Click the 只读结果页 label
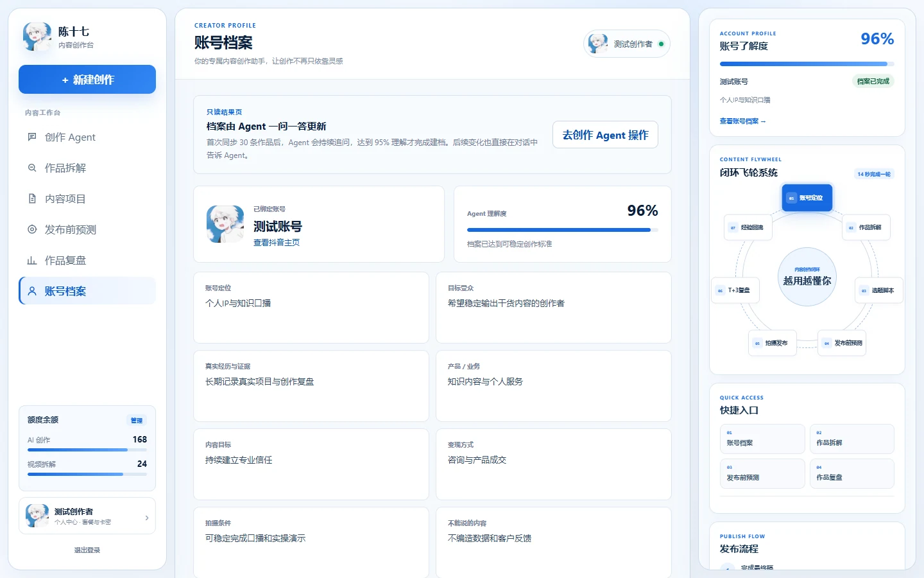This screenshot has height=578, width=924. point(224,112)
